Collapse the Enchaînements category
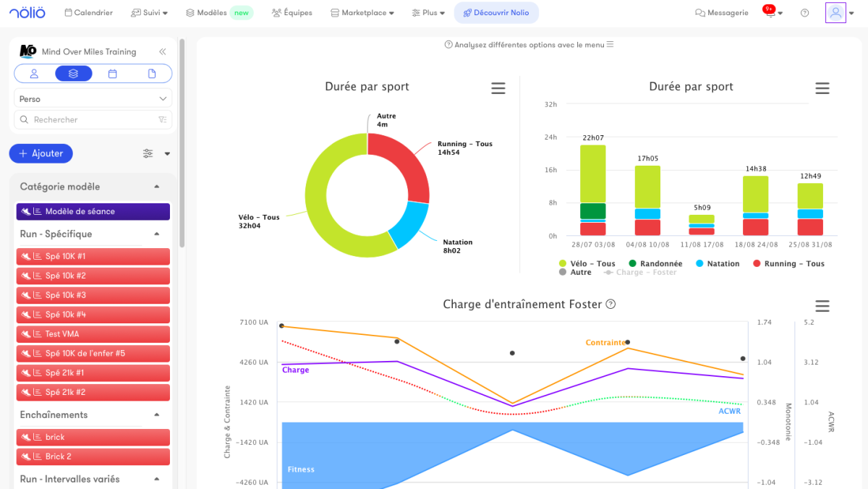This screenshot has height=489, width=868. (x=157, y=415)
